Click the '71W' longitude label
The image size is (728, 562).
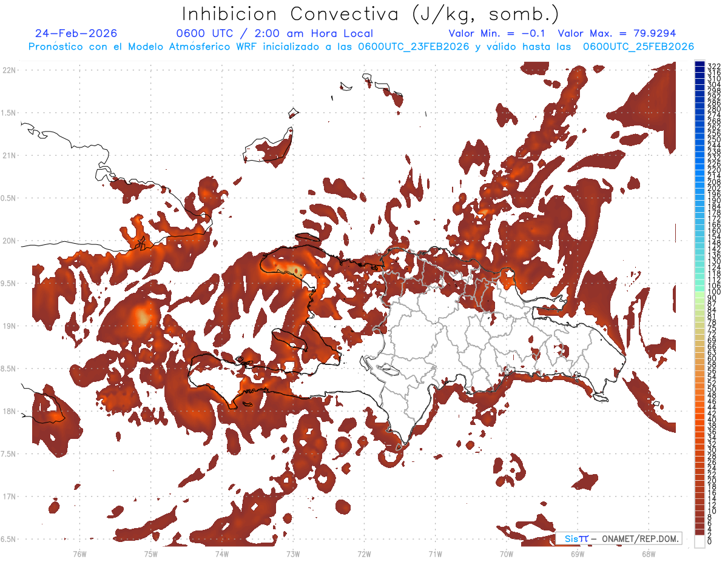pos(435,554)
